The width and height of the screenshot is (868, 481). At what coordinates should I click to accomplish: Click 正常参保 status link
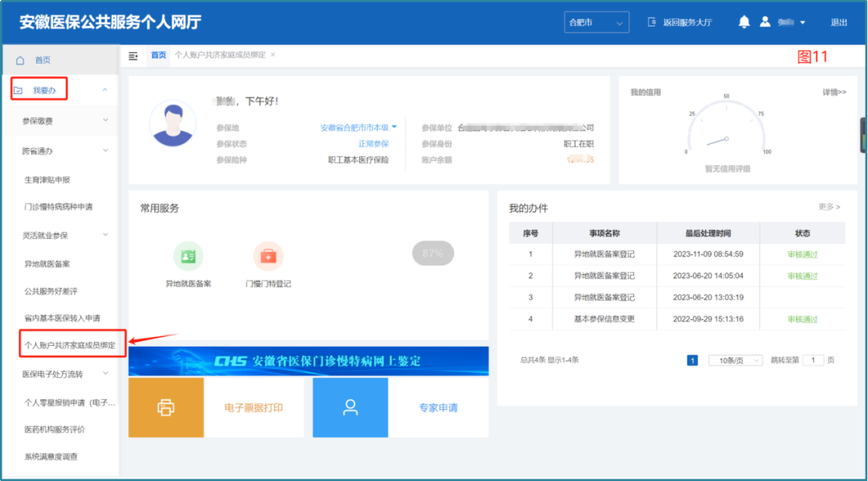point(374,144)
